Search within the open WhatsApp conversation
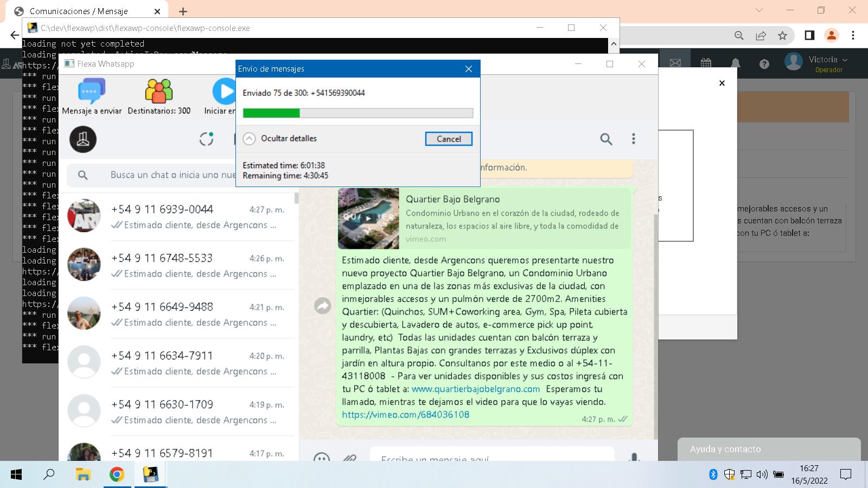The image size is (868, 488). tap(606, 139)
